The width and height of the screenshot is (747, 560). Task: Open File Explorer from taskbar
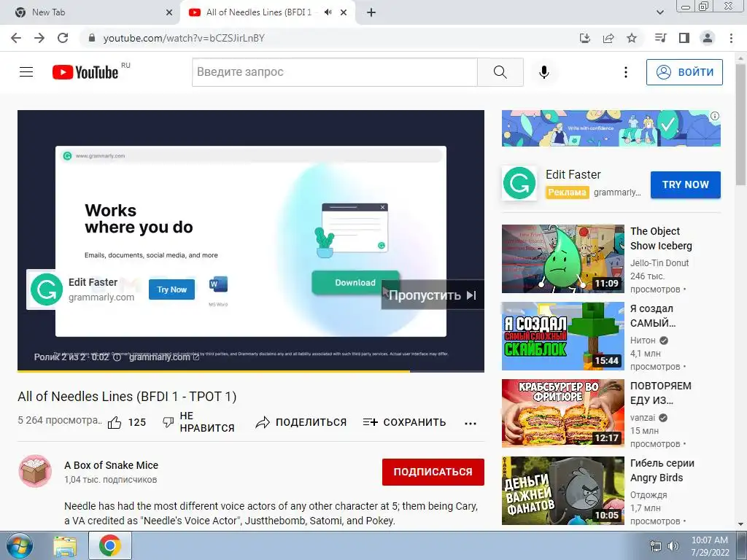(65, 546)
